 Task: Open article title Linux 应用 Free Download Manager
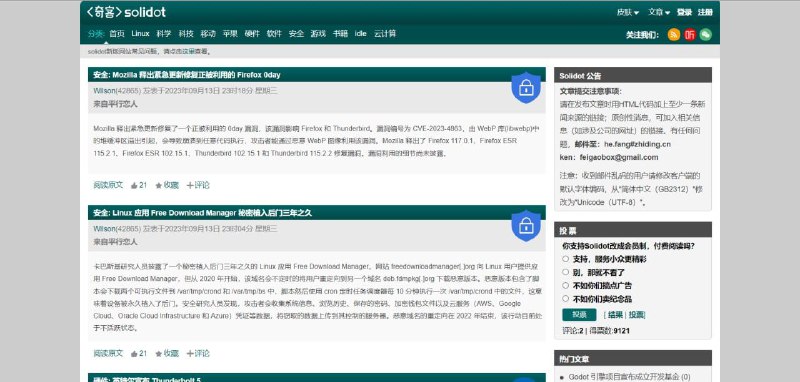click(203, 213)
